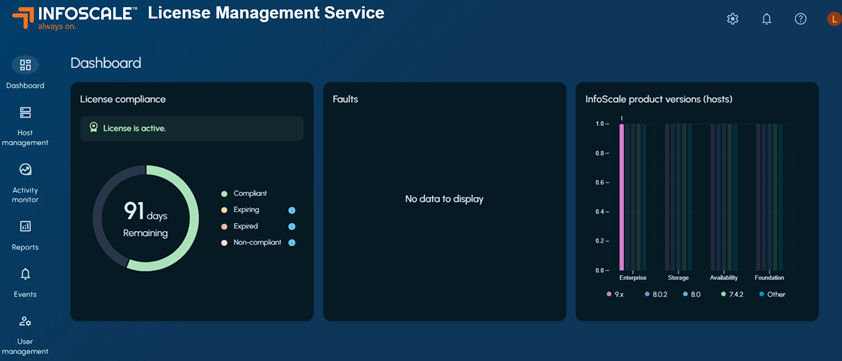Toggle the Compliant legend entry
Viewport: 842px width, 361px height.
pyautogui.click(x=244, y=193)
